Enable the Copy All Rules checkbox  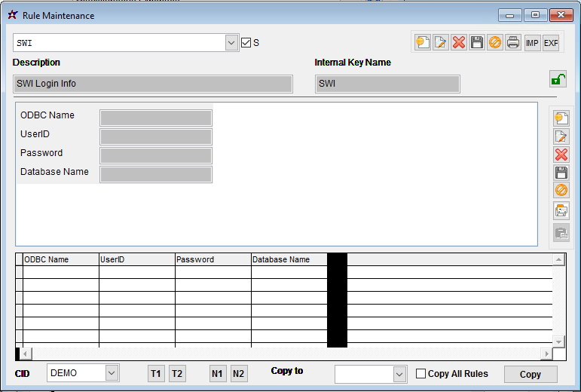[421, 374]
